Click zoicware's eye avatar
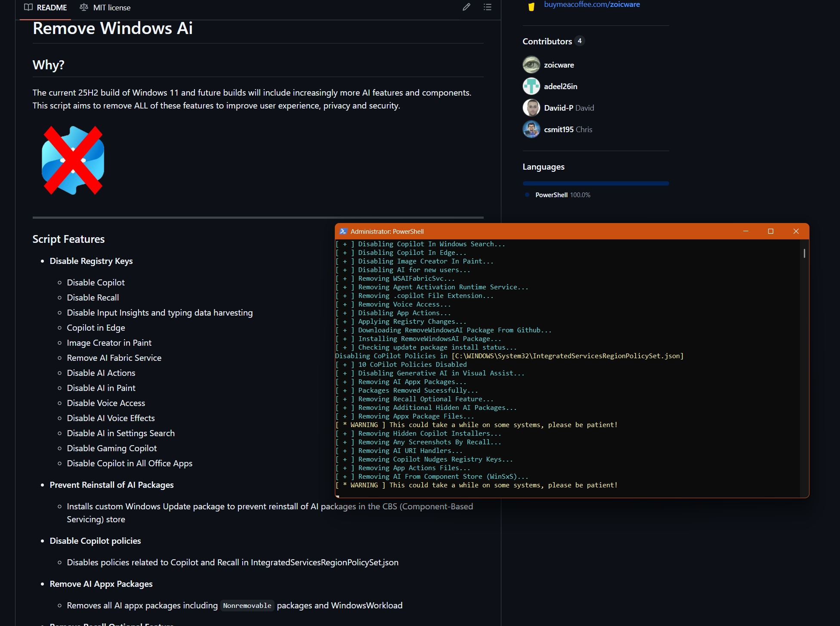The image size is (840, 626). pyautogui.click(x=531, y=65)
